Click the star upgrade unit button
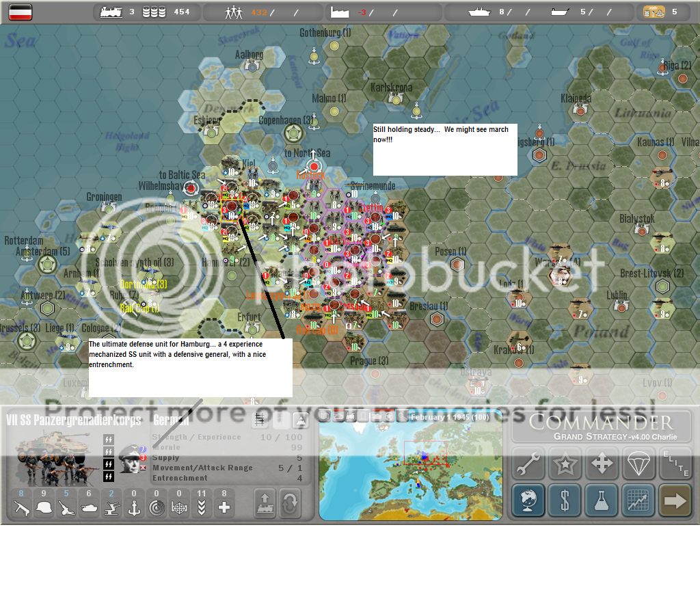The image size is (700, 590). pyautogui.click(x=565, y=463)
